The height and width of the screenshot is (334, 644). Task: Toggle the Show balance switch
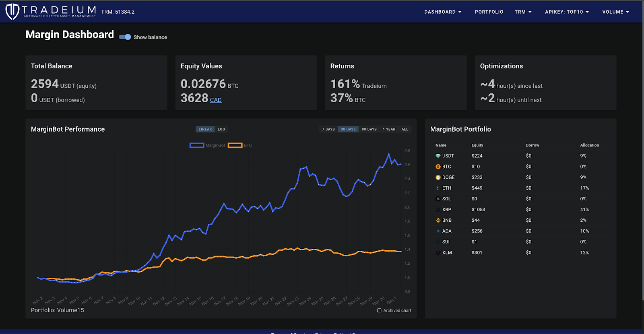point(125,37)
